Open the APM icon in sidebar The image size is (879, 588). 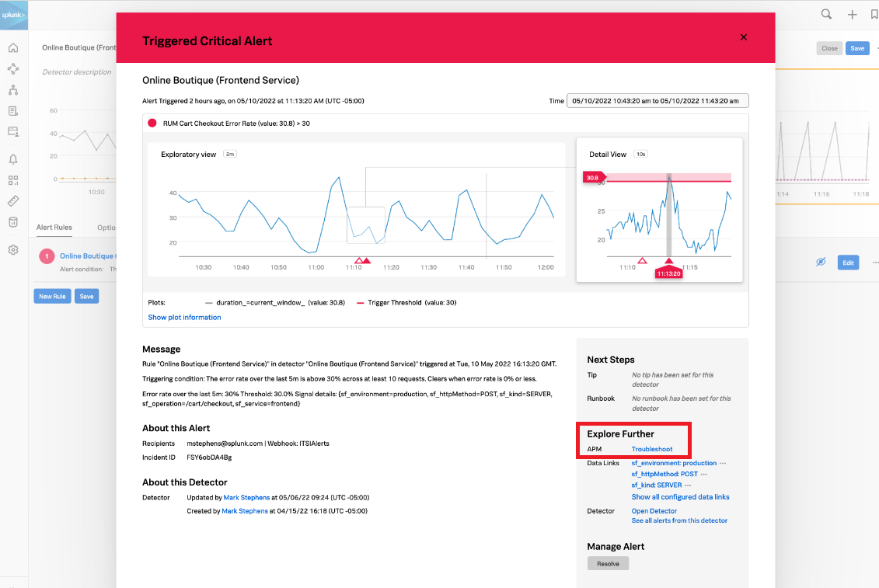tap(13, 68)
